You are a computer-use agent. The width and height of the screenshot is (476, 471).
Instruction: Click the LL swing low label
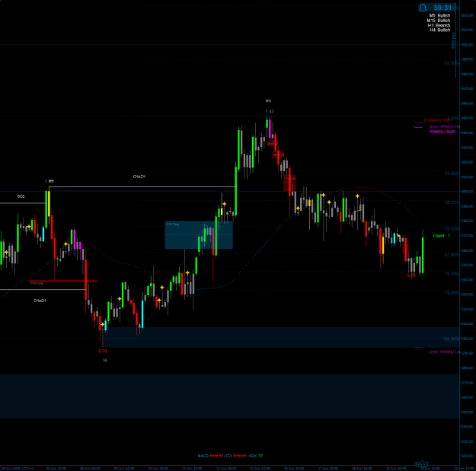105,360
